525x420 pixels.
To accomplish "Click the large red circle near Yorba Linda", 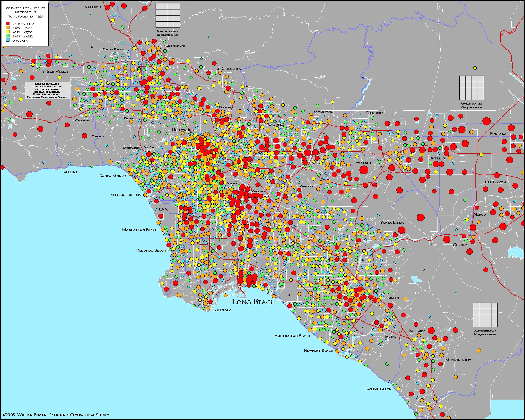I will point(402,230).
